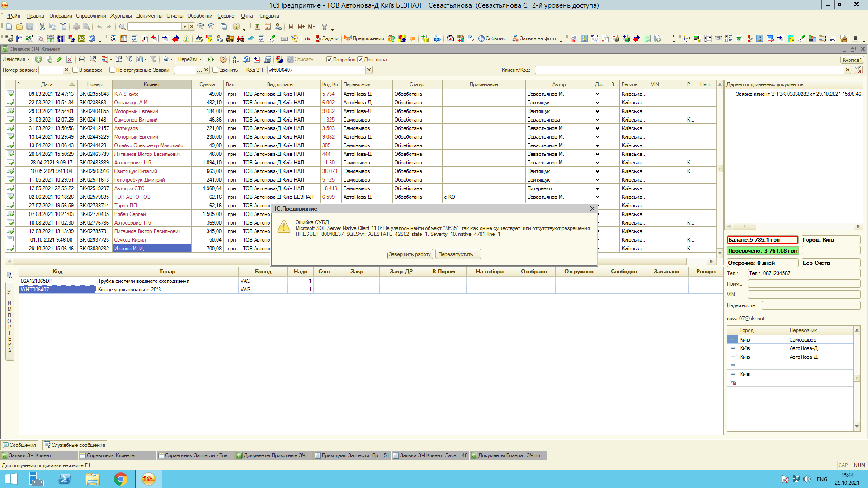Click the red delete mark icon
868x488 pixels.
click(x=69, y=60)
